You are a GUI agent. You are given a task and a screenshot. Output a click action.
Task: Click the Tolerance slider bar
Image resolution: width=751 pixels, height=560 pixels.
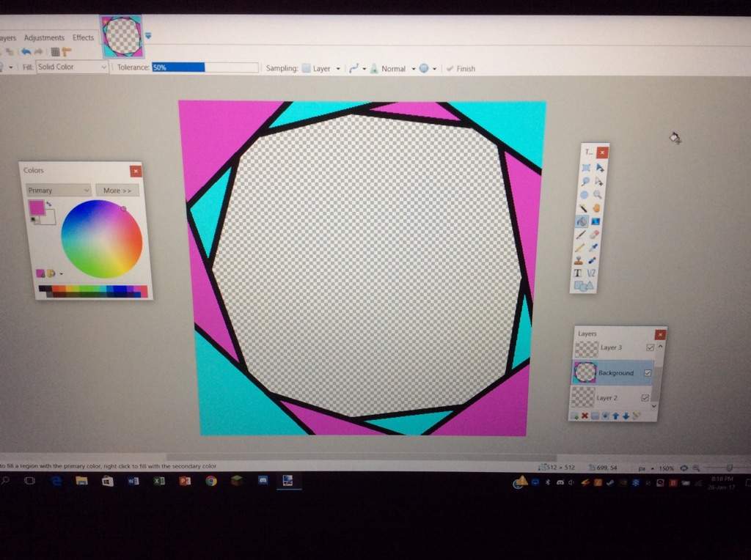(205, 67)
